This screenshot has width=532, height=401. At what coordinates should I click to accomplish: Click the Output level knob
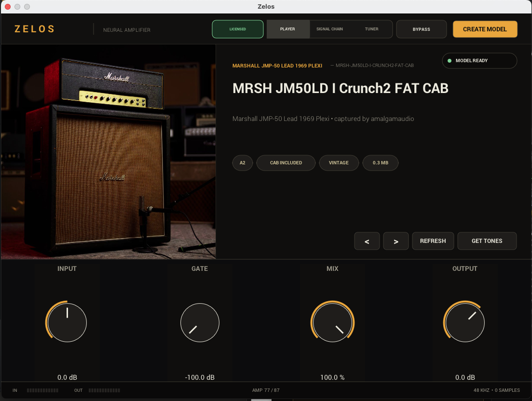[x=465, y=322]
